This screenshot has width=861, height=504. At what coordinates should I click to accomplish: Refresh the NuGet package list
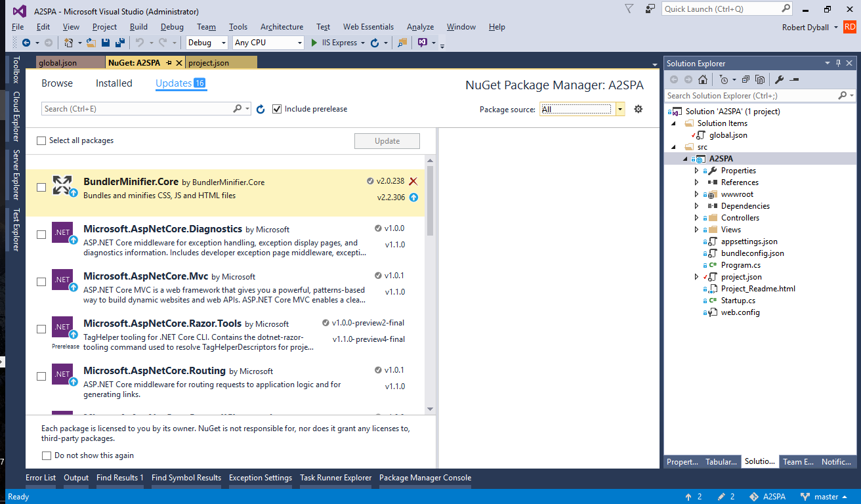coord(261,109)
